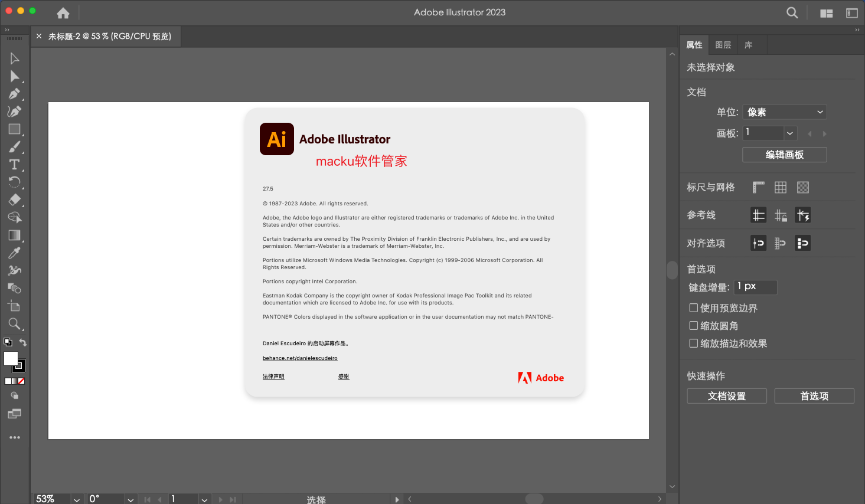Go to Home screen icon
This screenshot has width=865, height=504.
click(x=63, y=12)
